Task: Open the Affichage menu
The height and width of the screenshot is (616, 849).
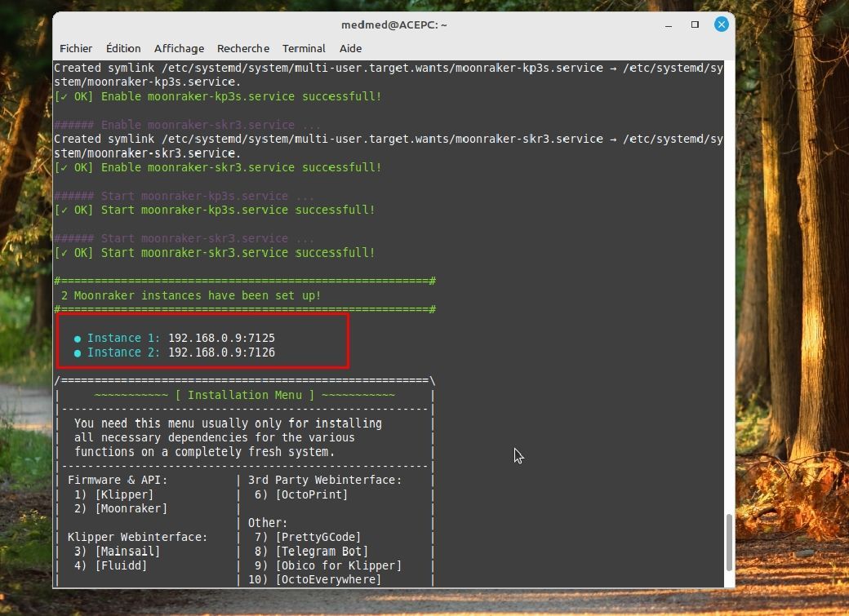Action: [x=180, y=49]
